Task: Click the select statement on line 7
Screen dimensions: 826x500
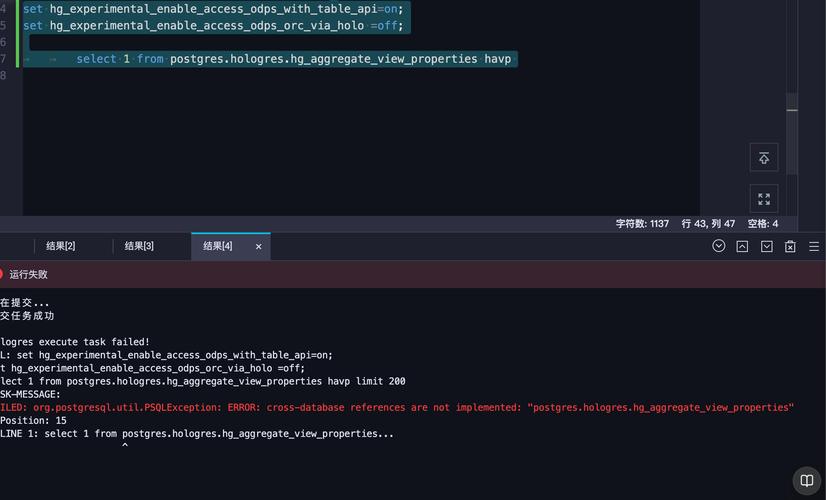Action: 293,59
